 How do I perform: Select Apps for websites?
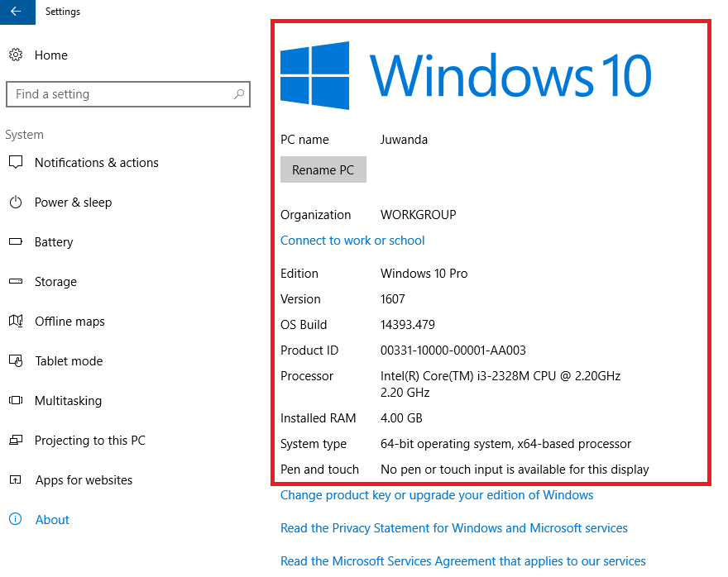click(84, 480)
